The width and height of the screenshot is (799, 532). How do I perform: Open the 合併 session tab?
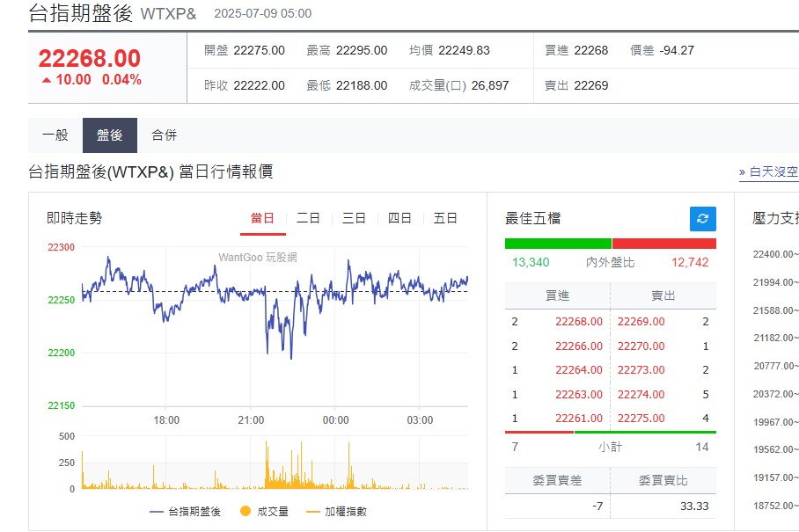[164, 135]
